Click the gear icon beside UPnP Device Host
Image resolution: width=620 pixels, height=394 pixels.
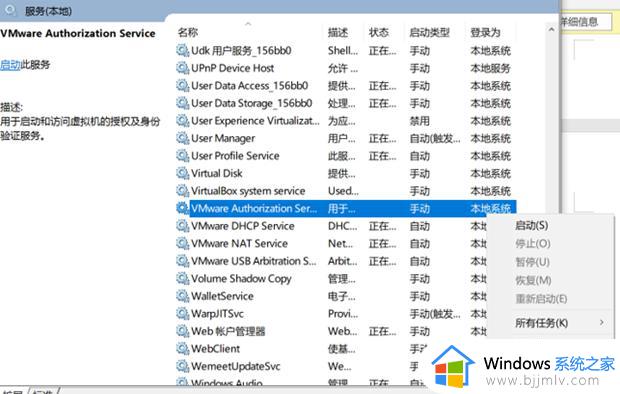pyautogui.click(x=182, y=68)
